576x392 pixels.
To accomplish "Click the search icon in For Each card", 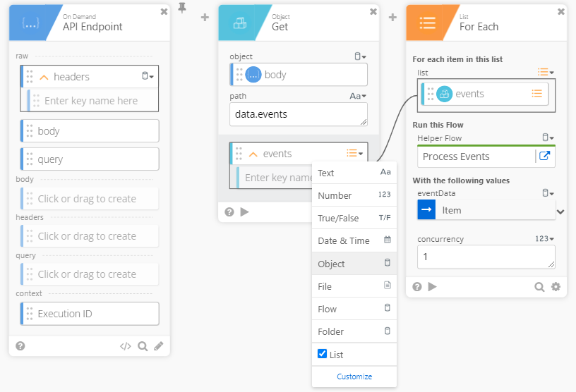I will [x=539, y=287].
